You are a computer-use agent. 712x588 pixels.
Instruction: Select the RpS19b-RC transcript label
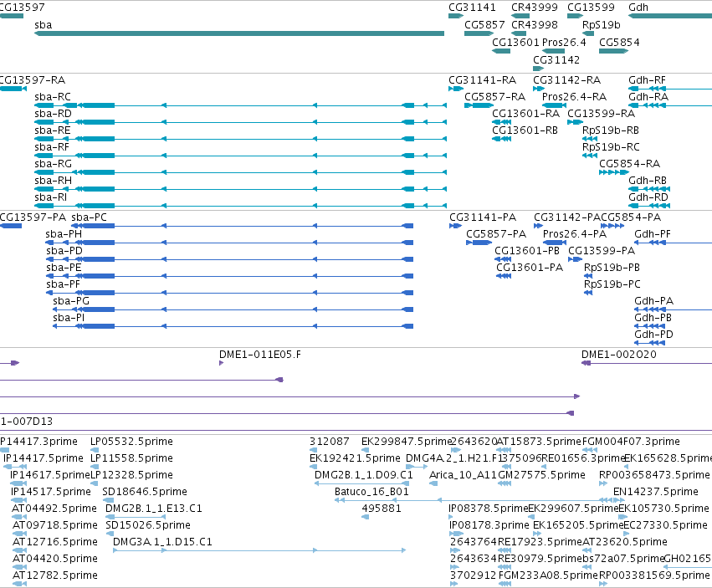611,147
